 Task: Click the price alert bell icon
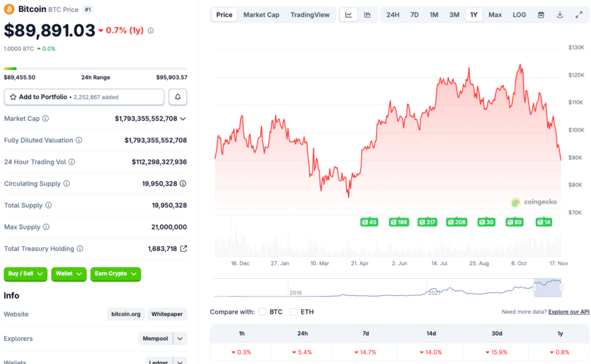pos(178,97)
